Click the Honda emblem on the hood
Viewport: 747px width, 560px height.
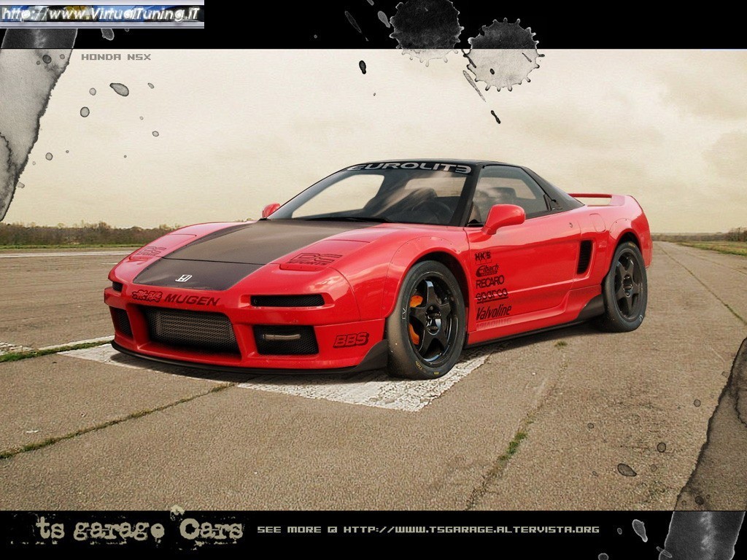coord(183,278)
